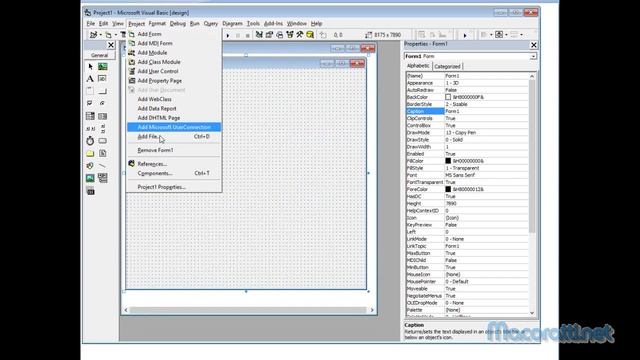The width and height of the screenshot is (640, 360).
Task: Select the ListBox control in the toolbox
Action: pyautogui.click(x=102, y=116)
